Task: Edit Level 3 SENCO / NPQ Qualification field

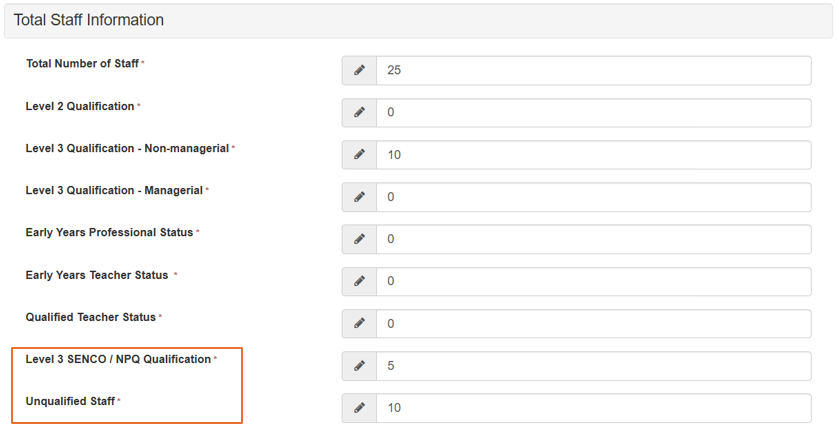Action: [x=593, y=366]
